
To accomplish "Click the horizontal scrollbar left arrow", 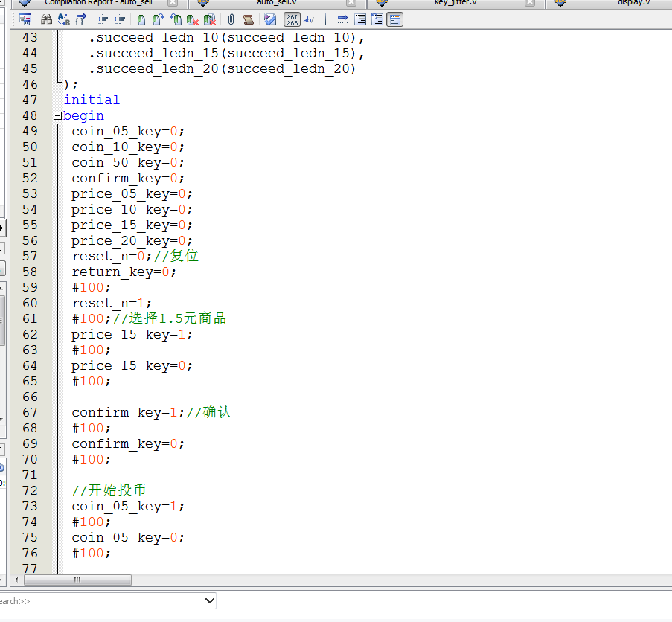I will [16, 580].
